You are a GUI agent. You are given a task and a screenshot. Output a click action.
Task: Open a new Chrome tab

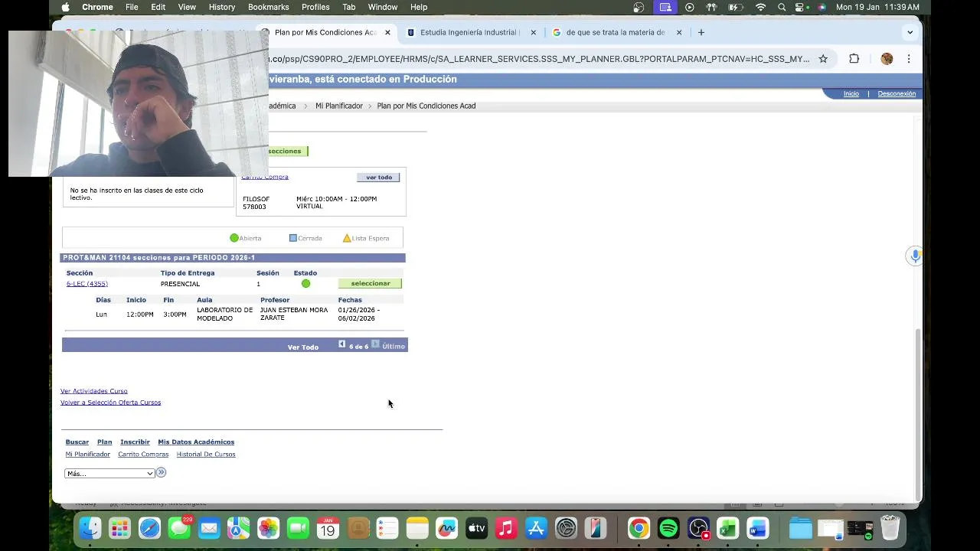pos(701,32)
